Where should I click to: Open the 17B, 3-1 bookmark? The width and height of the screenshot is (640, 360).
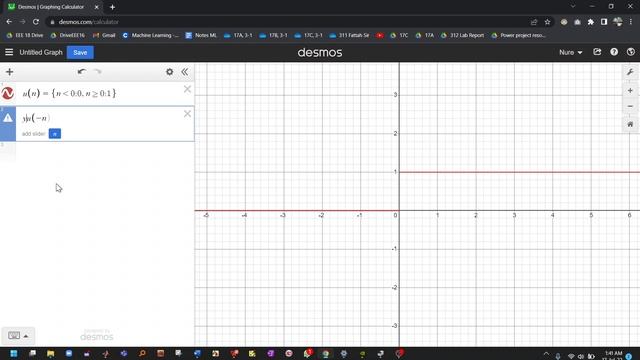[x=273, y=36]
